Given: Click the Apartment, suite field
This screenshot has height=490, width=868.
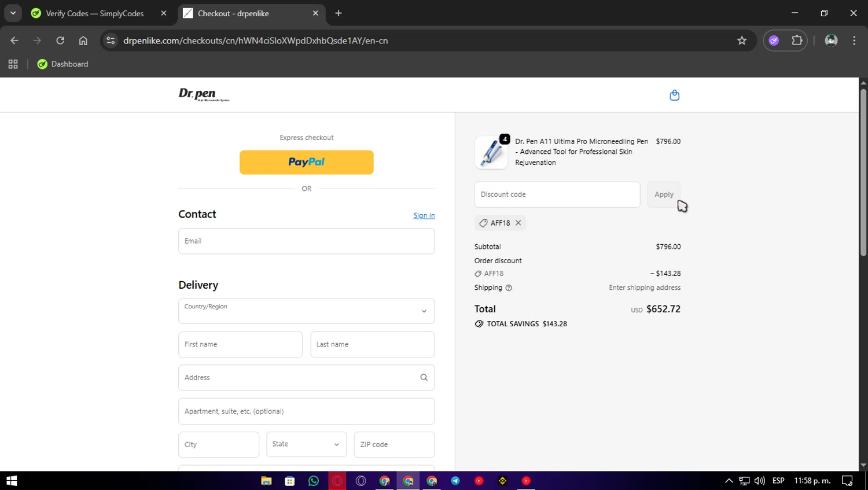Looking at the screenshot, I should coord(307,411).
